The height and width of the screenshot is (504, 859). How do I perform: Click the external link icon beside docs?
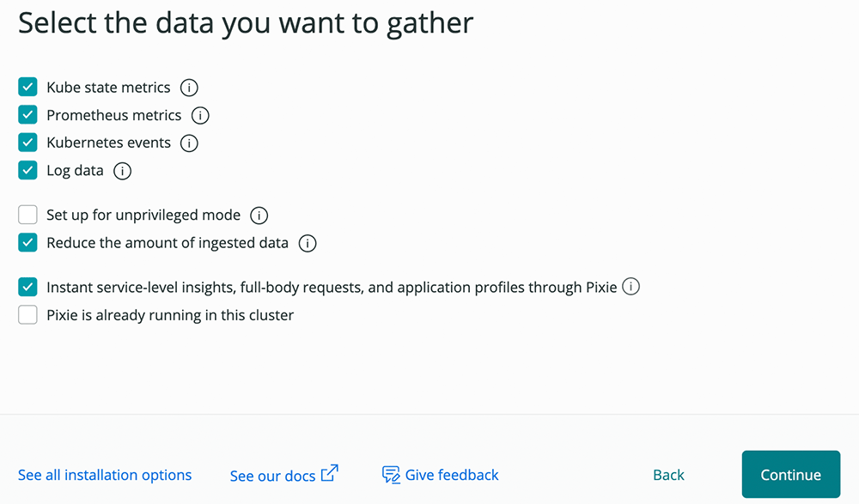tap(329, 473)
